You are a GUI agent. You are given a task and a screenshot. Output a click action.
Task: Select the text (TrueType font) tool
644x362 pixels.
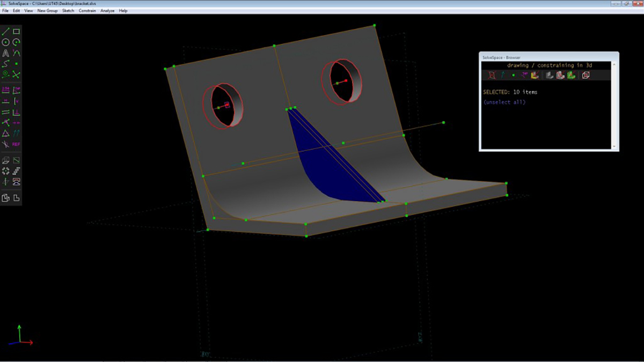point(5,53)
